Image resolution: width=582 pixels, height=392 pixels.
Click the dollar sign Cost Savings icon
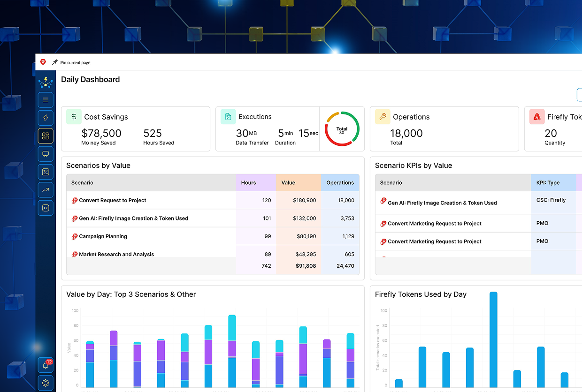click(x=74, y=117)
